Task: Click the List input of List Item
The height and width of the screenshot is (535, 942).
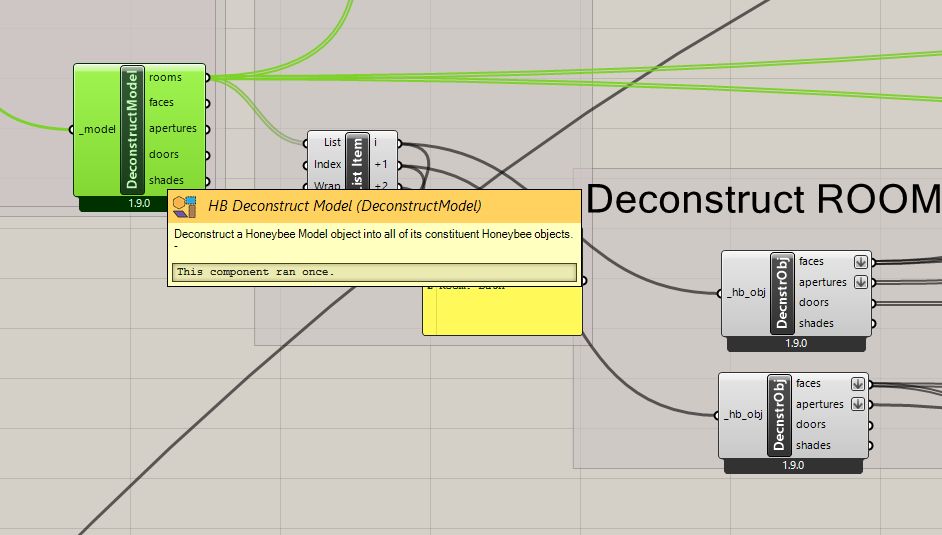Action: pos(332,143)
